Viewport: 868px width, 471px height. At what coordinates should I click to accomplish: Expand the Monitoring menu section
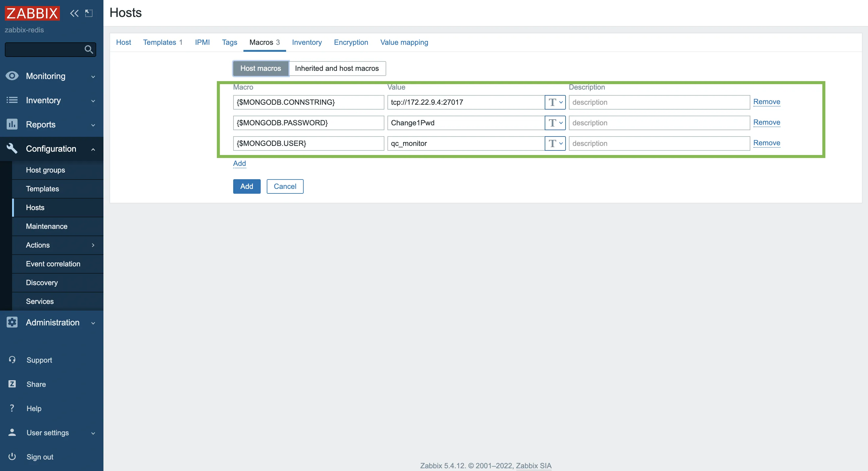coord(93,77)
